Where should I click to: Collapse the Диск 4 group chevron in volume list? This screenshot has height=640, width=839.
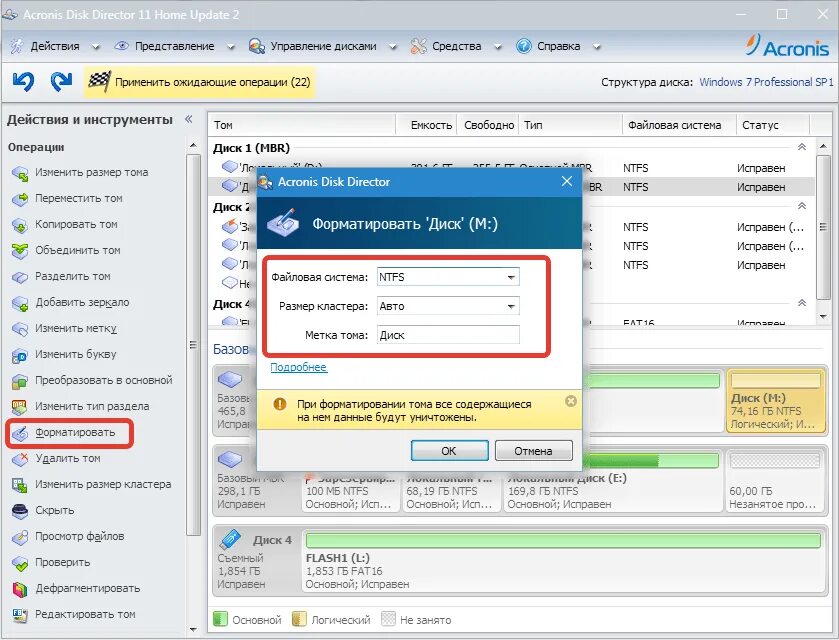(x=802, y=303)
